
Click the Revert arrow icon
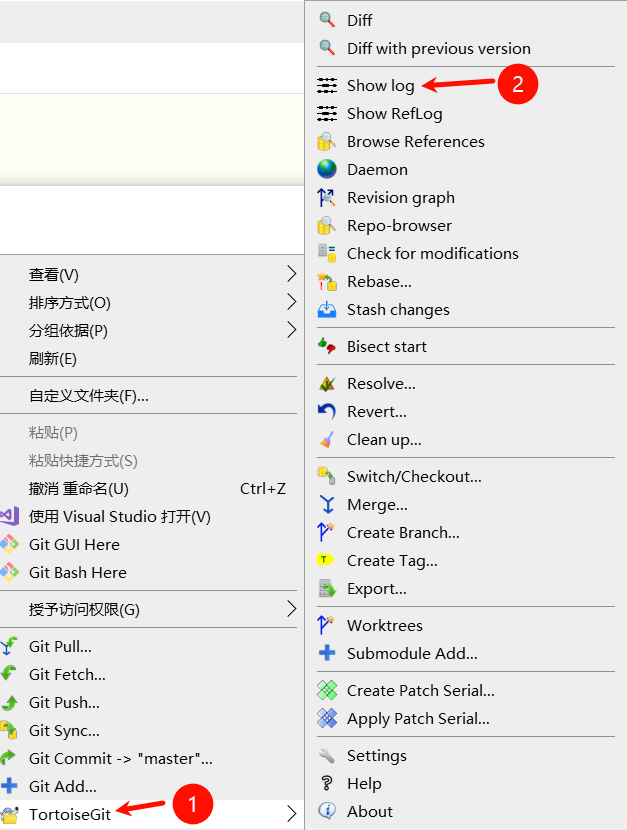[327, 412]
